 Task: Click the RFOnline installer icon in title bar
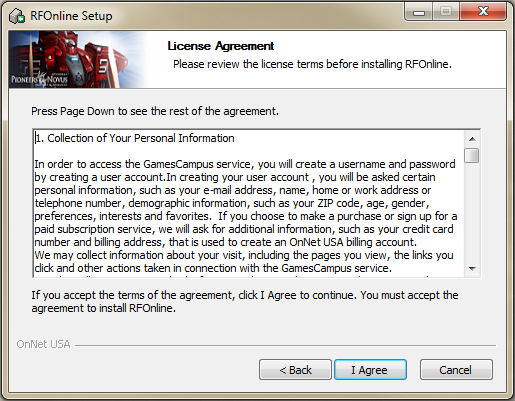coord(17,16)
